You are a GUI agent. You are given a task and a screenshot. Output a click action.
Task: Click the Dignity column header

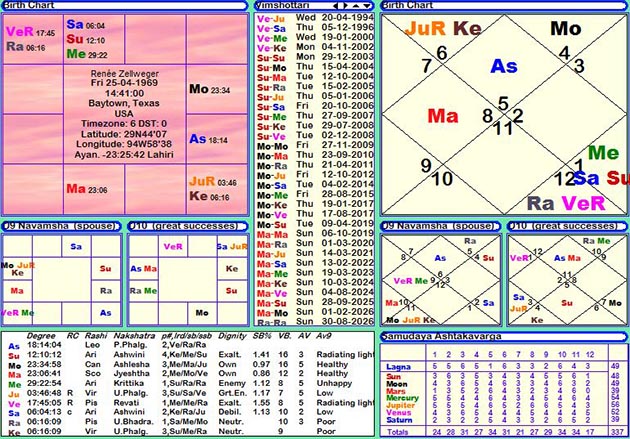[x=232, y=336]
